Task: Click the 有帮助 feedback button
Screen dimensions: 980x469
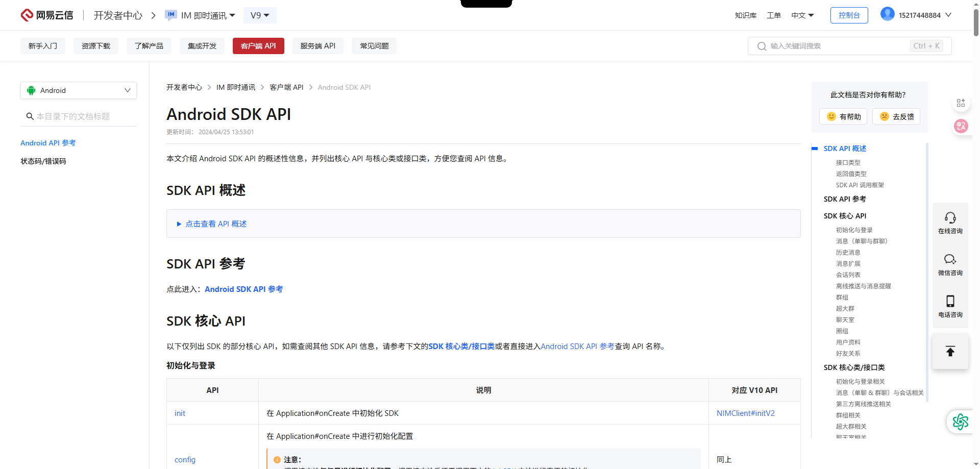Action: pos(843,116)
